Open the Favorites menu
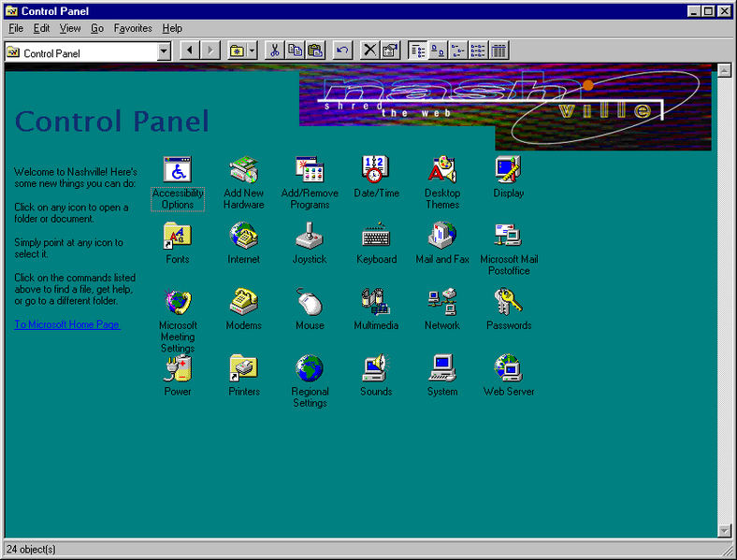 133,28
